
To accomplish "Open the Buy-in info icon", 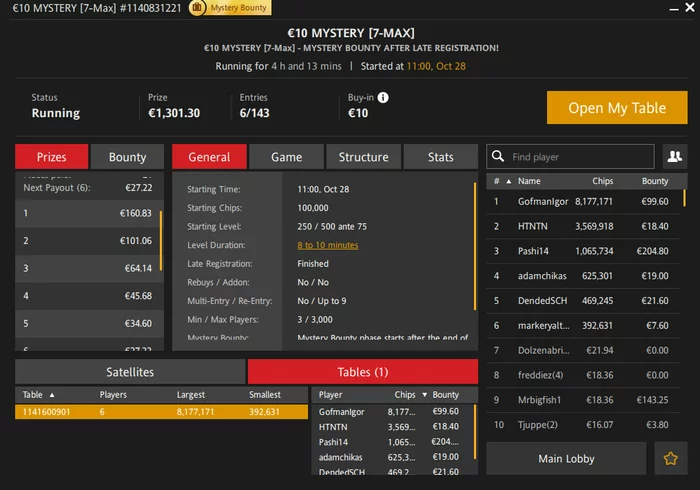I will (x=383, y=97).
